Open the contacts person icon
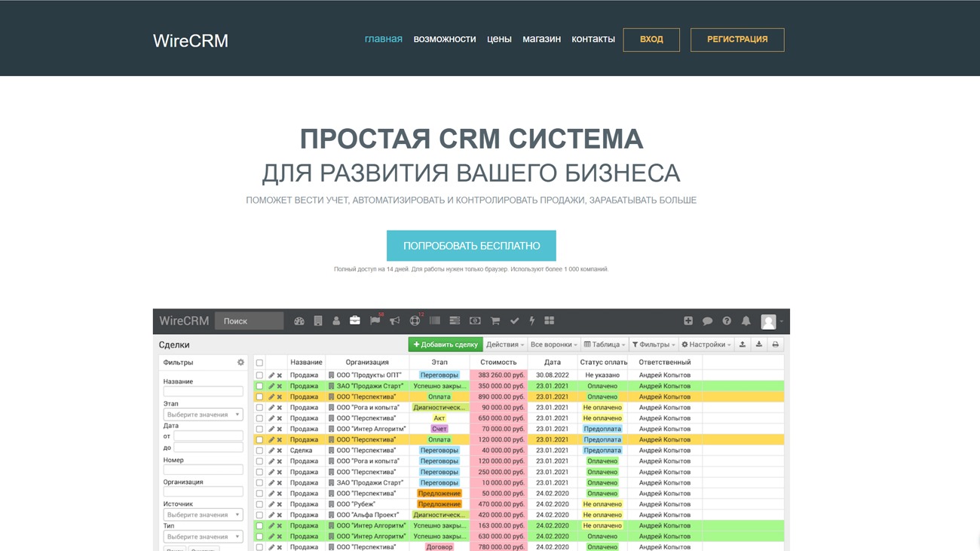The height and width of the screenshot is (551, 980). [x=335, y=320]
